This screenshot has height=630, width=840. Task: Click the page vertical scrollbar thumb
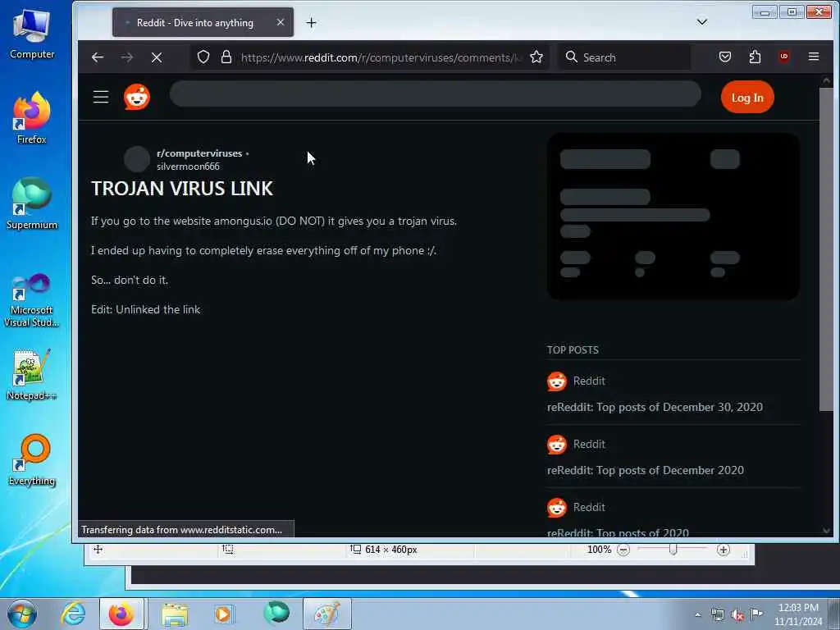(x=826, y=249)
